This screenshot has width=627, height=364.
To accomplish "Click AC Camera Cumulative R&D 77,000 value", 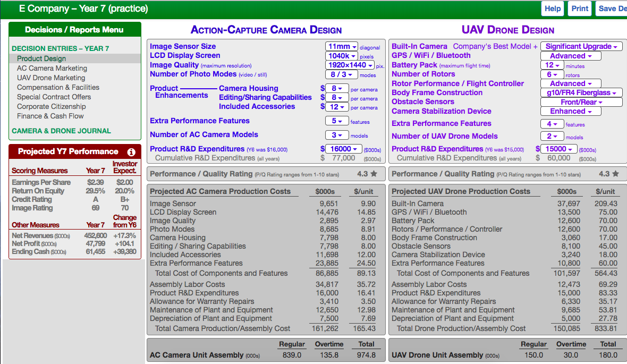I will click(x=343, y=158).
